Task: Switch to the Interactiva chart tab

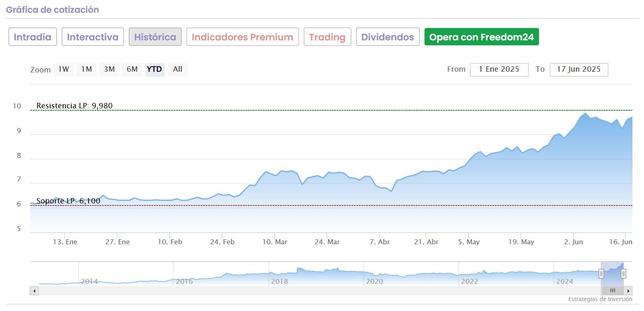Action: tap(93, 37)
